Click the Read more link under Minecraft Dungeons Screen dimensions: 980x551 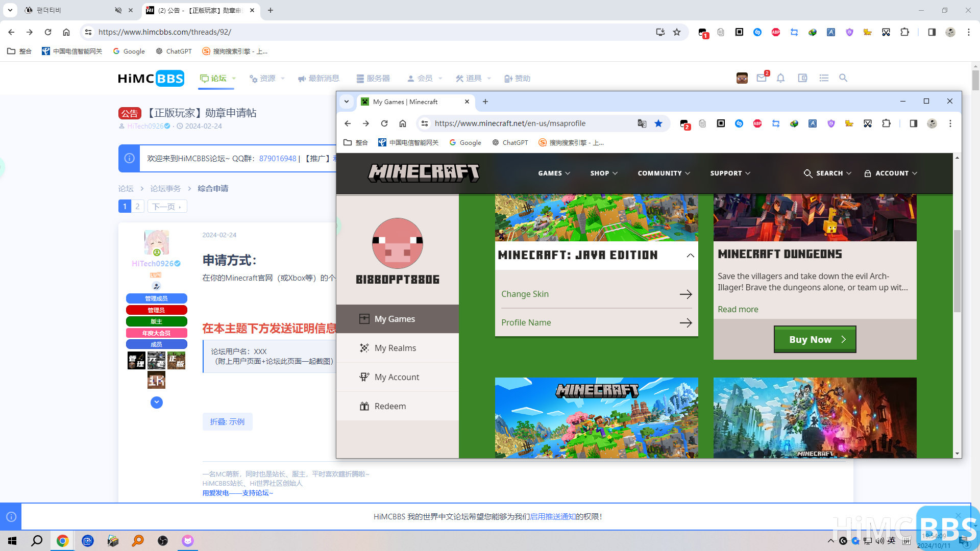click(738, 309)
